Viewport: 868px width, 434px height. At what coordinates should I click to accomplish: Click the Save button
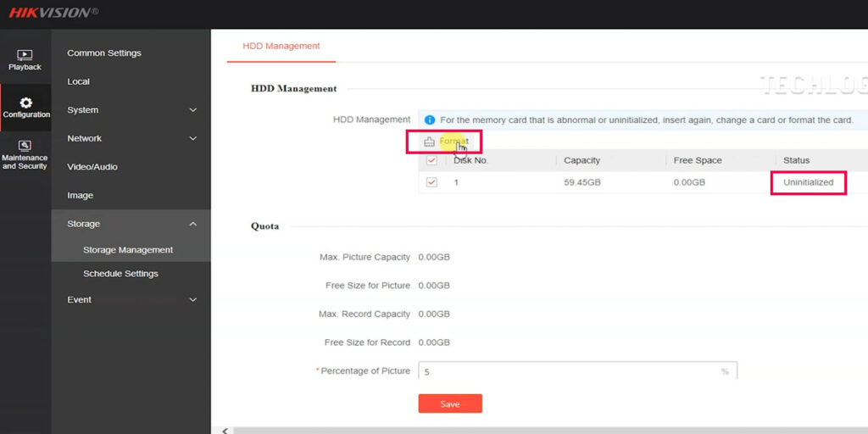tap(449, 404)
